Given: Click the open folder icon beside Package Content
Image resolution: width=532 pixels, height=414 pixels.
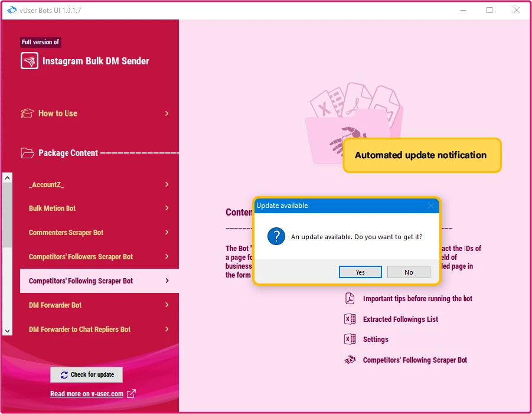Looking at the screenshot, I should tap(27, 153).
